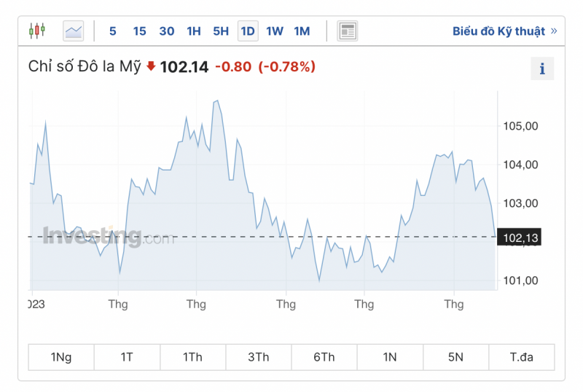Click the red down arrow indicator
This screenshot has height=392, width=583.
(151, 66)
